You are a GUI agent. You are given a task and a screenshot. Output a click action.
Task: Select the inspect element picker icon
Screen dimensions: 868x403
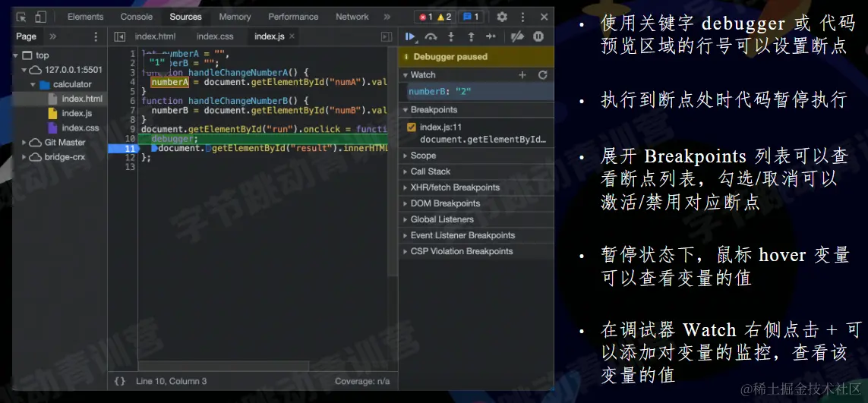[21, 17]
